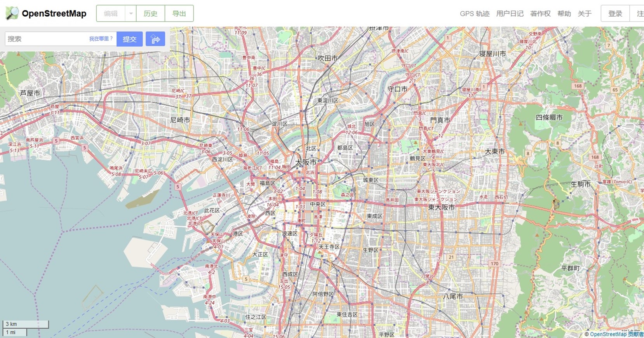Click the 港区 ward label
The height and width of the screenshot is (338, 644).
238,234
